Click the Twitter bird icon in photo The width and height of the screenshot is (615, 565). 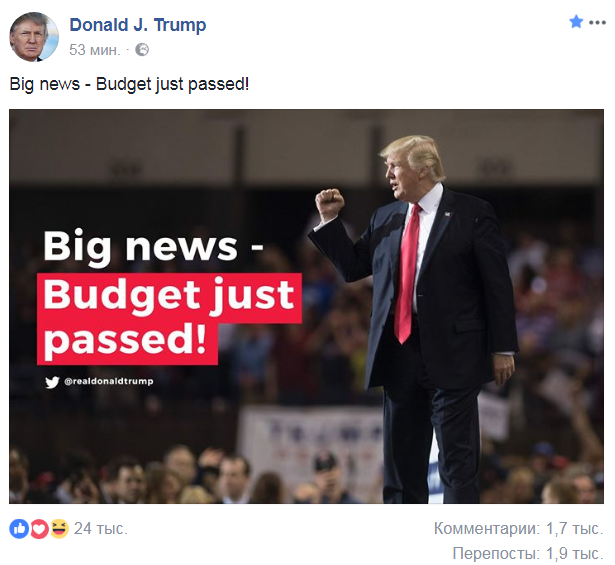52,382
